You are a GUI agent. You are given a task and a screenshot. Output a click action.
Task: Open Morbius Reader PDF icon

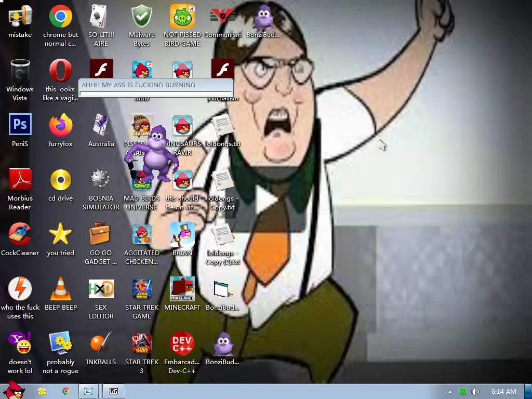pos(20,180)
